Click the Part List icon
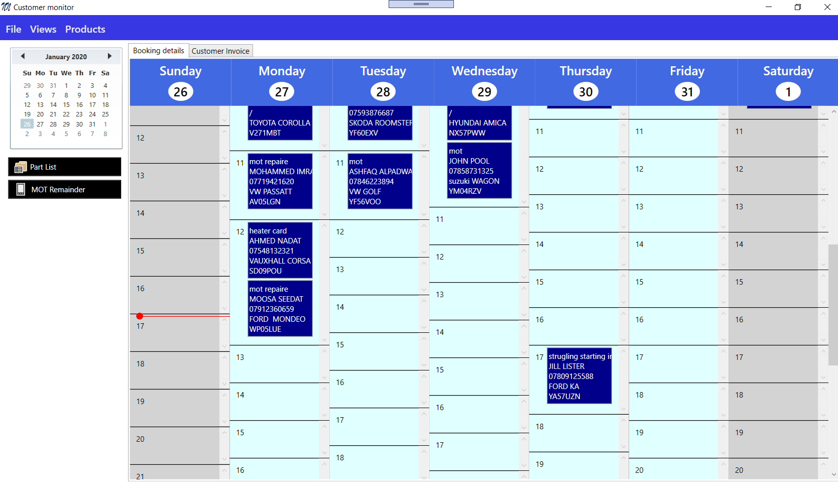Viewport: 838px width, 504px height. point(21,167)
